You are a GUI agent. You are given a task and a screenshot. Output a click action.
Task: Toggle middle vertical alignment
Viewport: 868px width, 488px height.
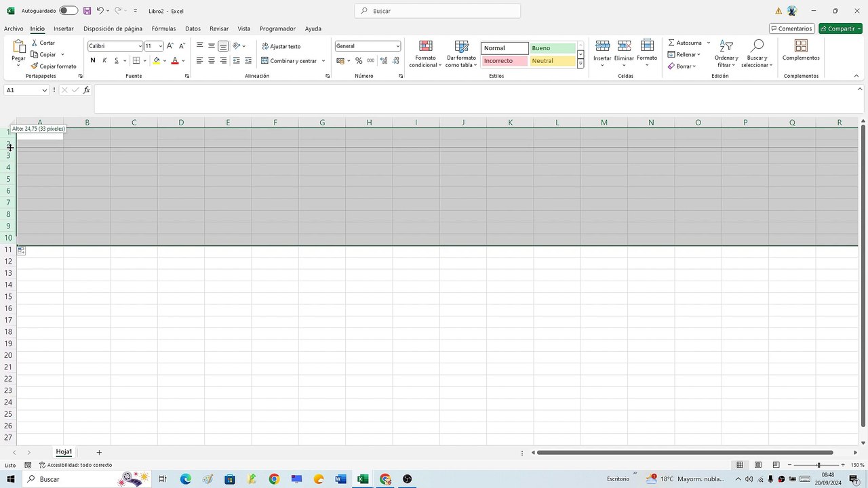212,46
